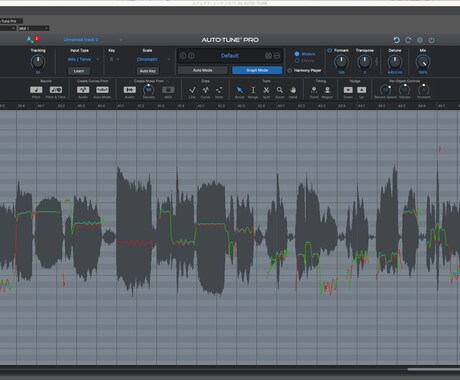Open the MIDI 1 dropdown at top-left
This screenshot has width=460, height=380.
(33, 28)
